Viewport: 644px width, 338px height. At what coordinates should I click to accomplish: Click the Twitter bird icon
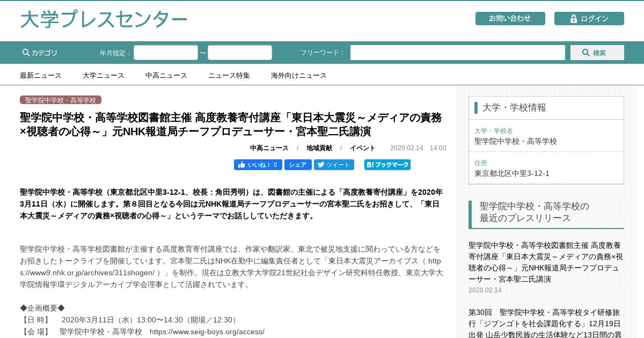click(321, 165)
